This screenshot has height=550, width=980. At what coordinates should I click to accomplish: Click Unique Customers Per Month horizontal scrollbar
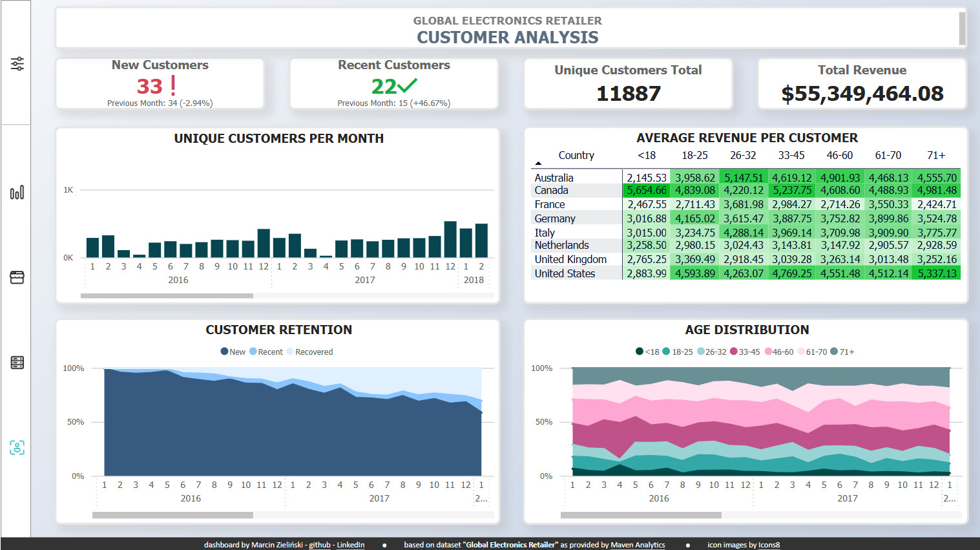click(167, 296)
